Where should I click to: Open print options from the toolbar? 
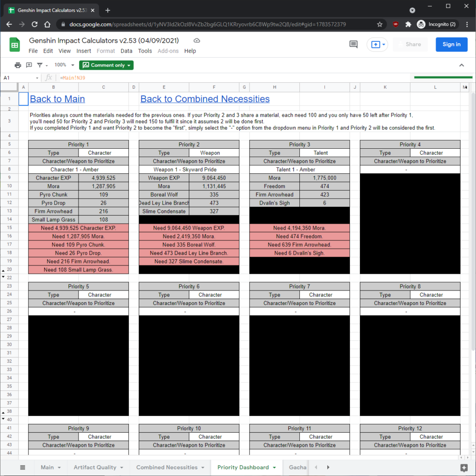pos(17,65)
